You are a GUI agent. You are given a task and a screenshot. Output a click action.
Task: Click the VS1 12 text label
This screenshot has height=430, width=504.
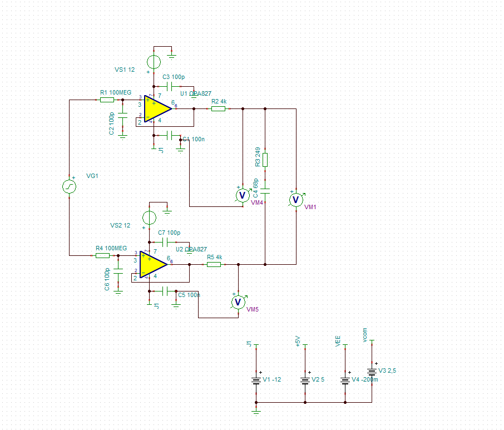[125, 70]
